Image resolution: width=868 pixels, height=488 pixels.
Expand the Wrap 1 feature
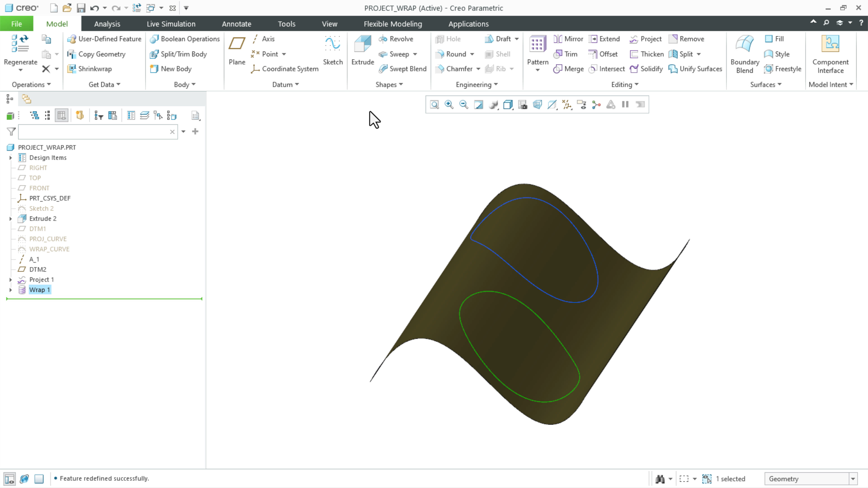[x=10, y=290]
